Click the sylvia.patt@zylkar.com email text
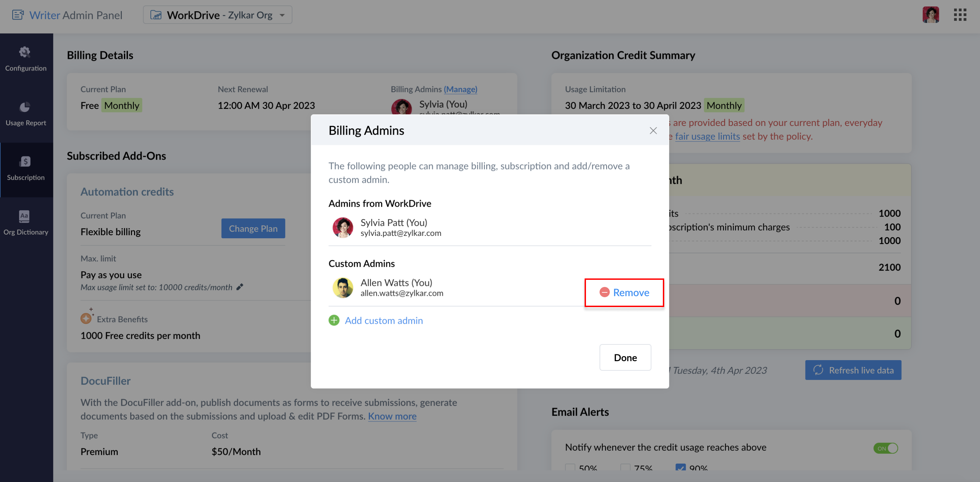The image size is (980, 482). 401,233
